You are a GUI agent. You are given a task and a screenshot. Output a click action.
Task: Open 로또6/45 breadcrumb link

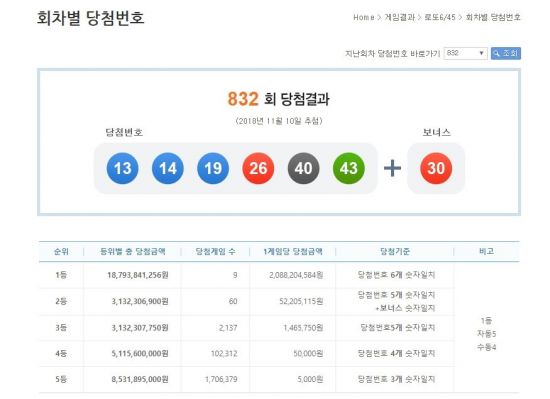tap(440, 17)
